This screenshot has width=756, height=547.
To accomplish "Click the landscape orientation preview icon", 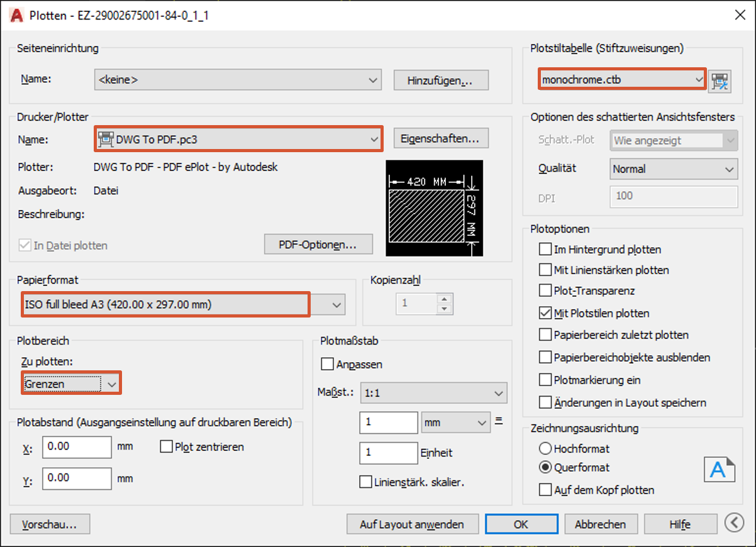I will [x=718, y=469].
